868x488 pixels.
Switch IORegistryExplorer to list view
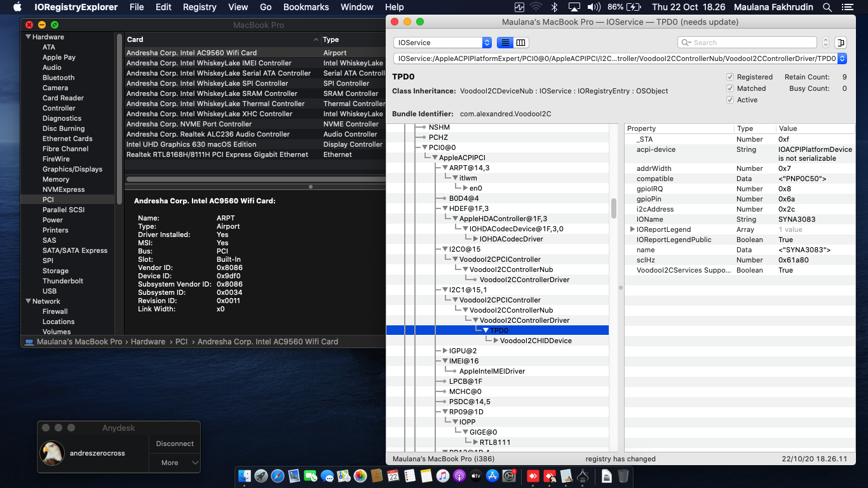point(505,43)
